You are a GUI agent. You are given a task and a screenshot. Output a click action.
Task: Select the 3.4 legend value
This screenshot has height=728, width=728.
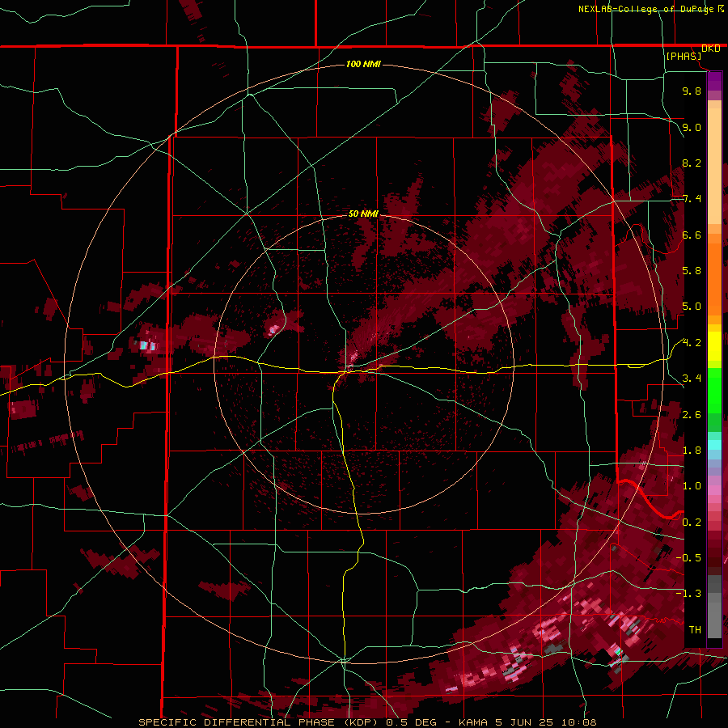pyautogui.click(x=692, y=378)
